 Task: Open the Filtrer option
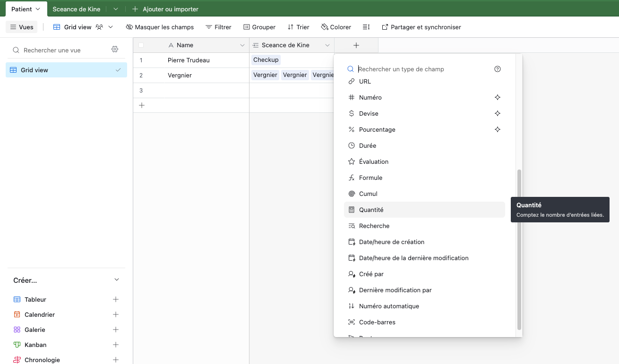coord(218,27)
